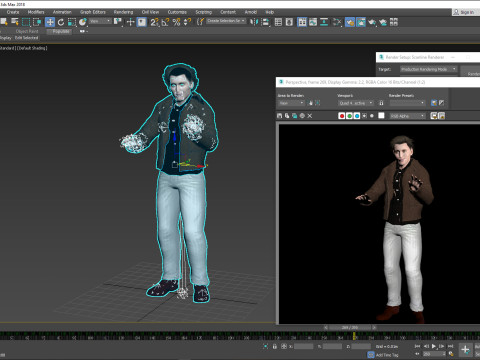Screen dimensions: 480x360
Task: Open the Rendered Frame Window from toolbar
Action: tap(361, 22)
